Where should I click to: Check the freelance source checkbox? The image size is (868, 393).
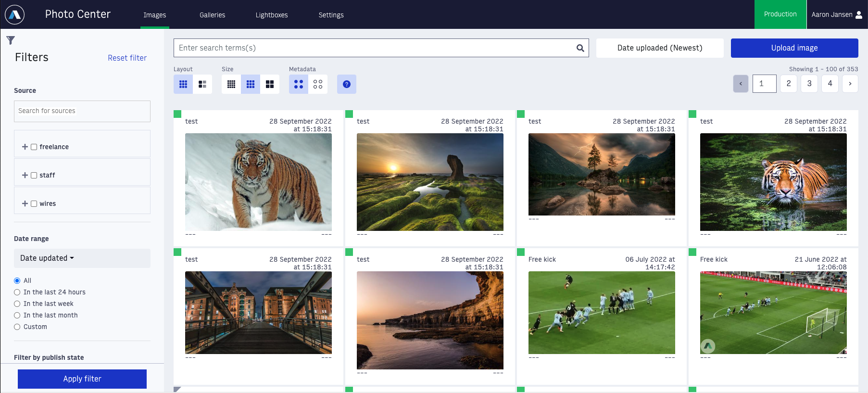[34, 147]
